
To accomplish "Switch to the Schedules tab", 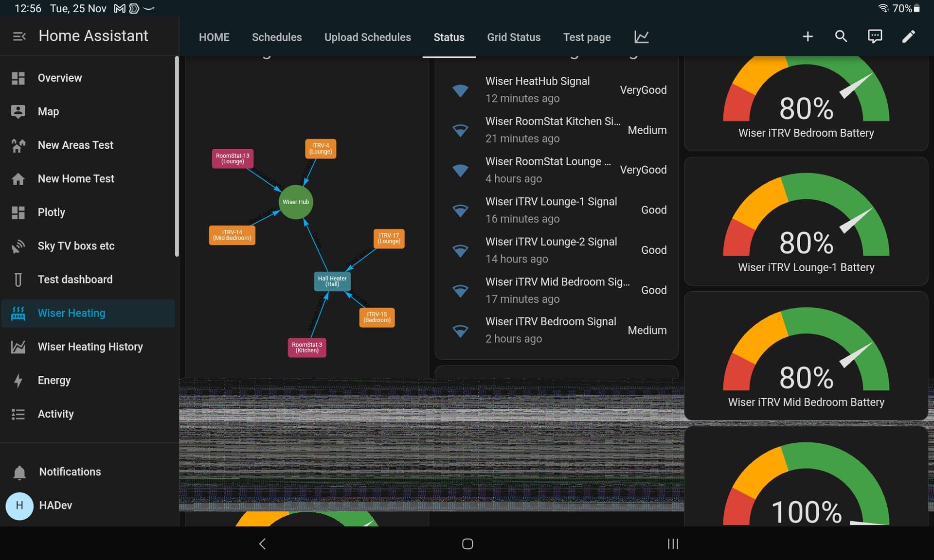I will [x=277, y=37].
